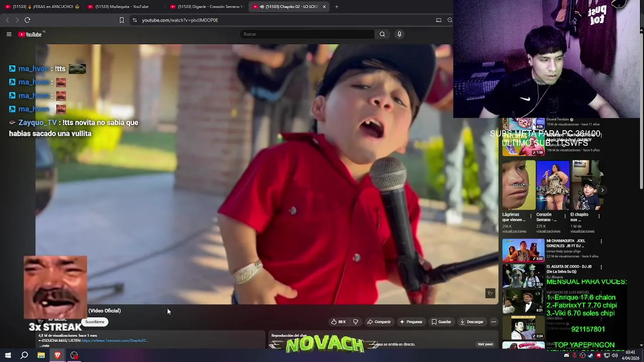
Task: Like the video with 88 K likes
Action: (339, 322)
